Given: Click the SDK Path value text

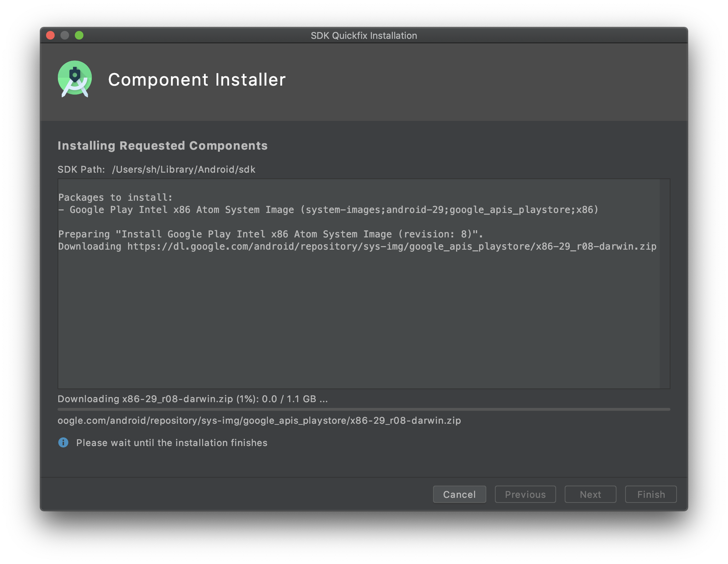Looking at the screenshot, I should pos(183,169).
